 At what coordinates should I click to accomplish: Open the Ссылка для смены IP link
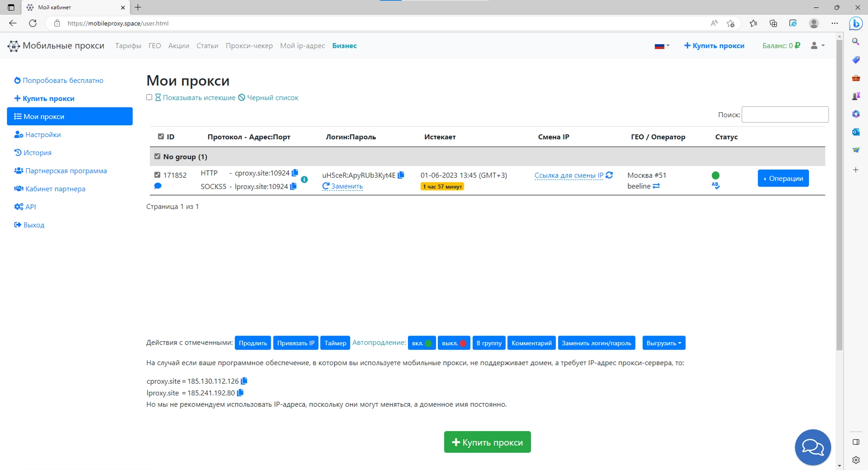tap(569, 175)
